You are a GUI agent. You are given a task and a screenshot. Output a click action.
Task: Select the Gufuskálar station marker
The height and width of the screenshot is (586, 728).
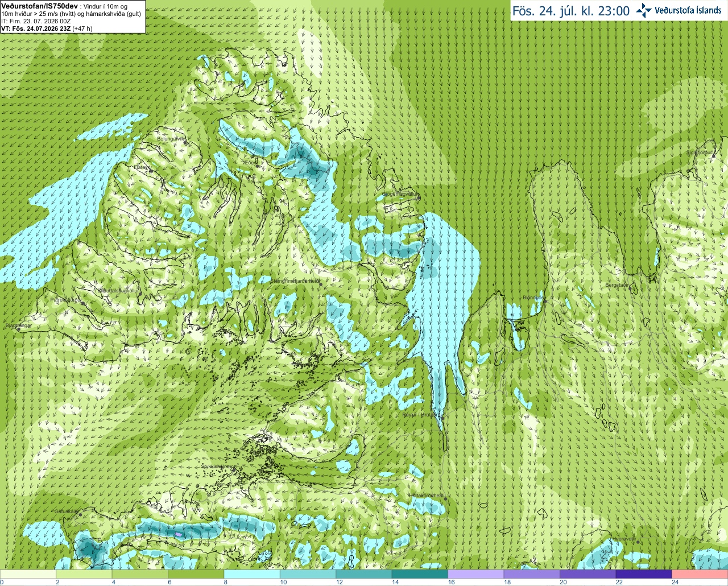(x=81, y=514)
